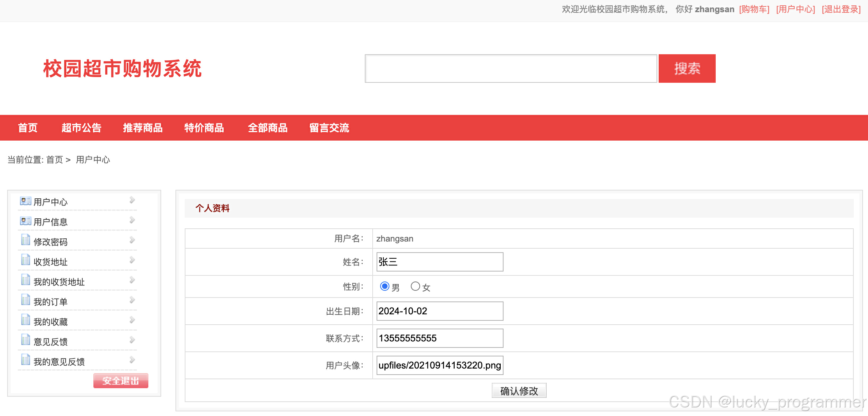Click the 意见反馈 document icon
This screenshot has width=868, height=416.
click(25, 340)
